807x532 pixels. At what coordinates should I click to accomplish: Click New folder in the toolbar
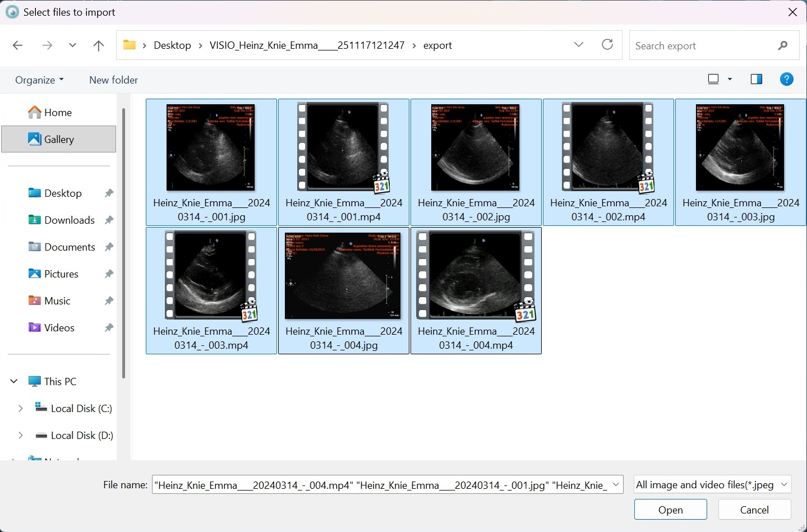pyautogui.click(x=113, y=80)
